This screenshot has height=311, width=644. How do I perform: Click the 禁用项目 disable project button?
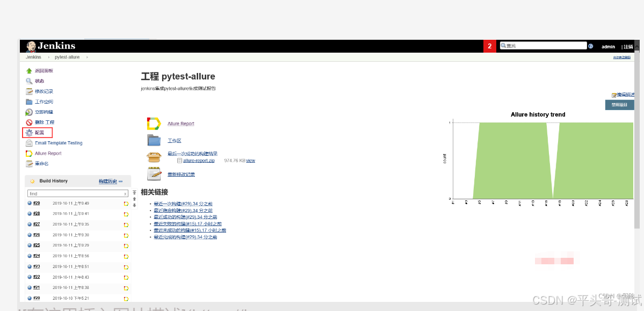tap(620, 105)
